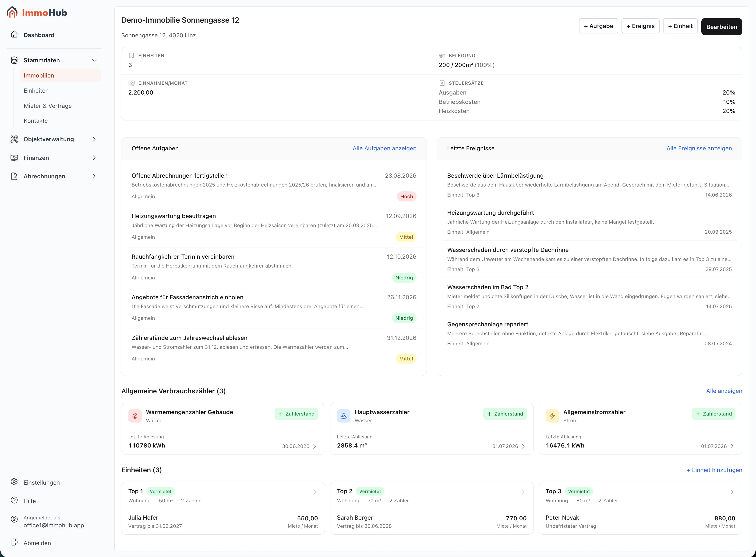756x557 pixels.
Task: Open event Wasserschaden durch verstopfte Dachrinne
Action: [x=590, y=259]
